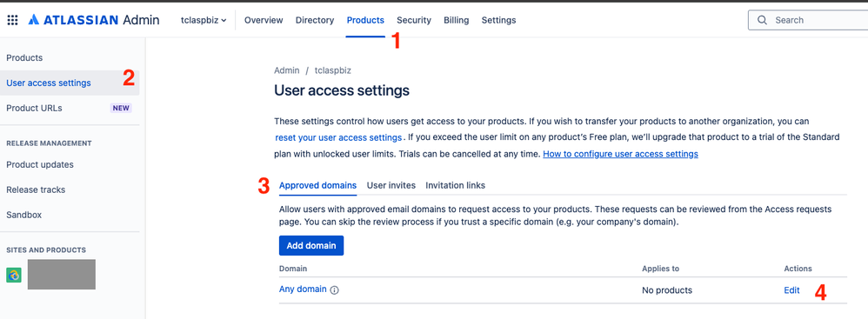The height and width of the screenshot is (319, 868).
Task: Select User access settings in sidebar
Action: [70, 83]
